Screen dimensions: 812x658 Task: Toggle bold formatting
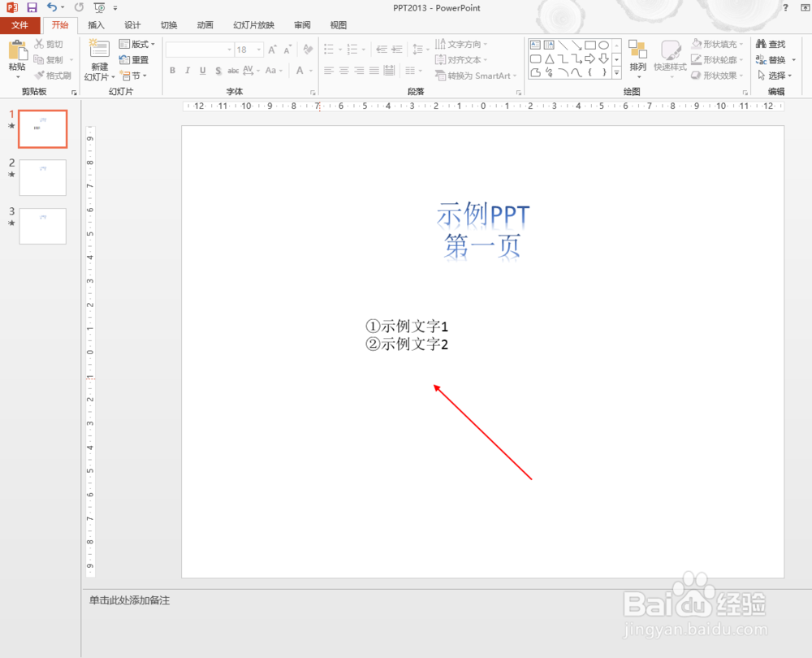pyautogui.click(x=172, y=70)
